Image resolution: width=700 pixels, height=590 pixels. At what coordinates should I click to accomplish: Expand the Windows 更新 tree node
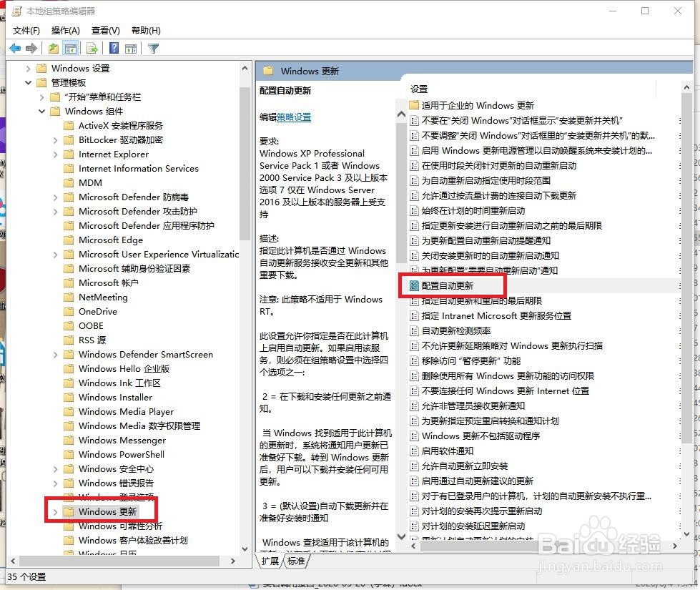point(55,512)
